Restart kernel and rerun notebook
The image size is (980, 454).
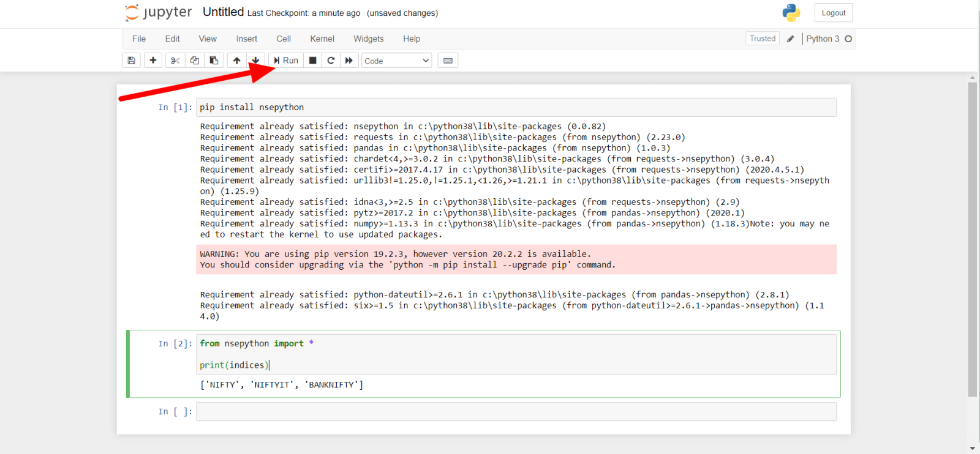click(349, 61)
